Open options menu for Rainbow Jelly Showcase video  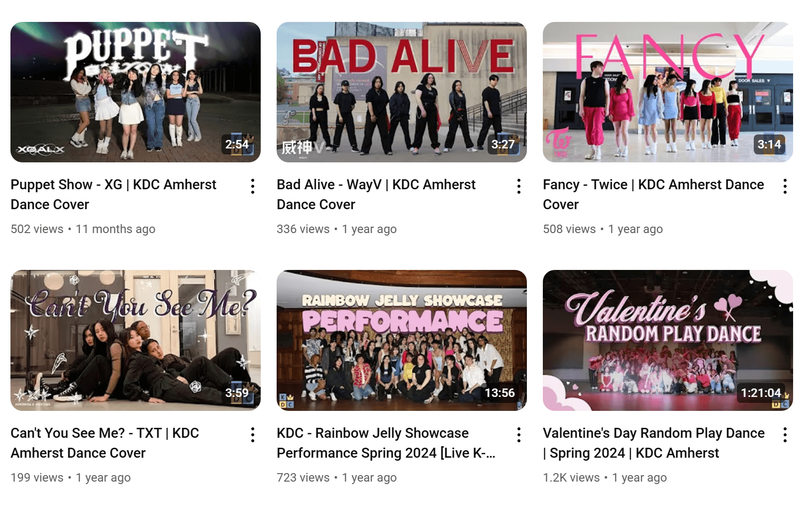pyautogui.click(x=519, y=435)
